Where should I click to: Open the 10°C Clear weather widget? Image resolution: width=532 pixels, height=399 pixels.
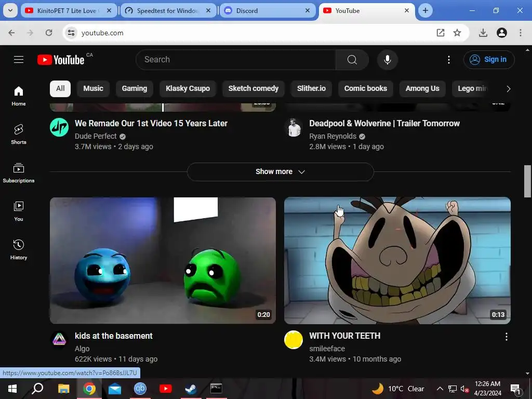[398, 389]
